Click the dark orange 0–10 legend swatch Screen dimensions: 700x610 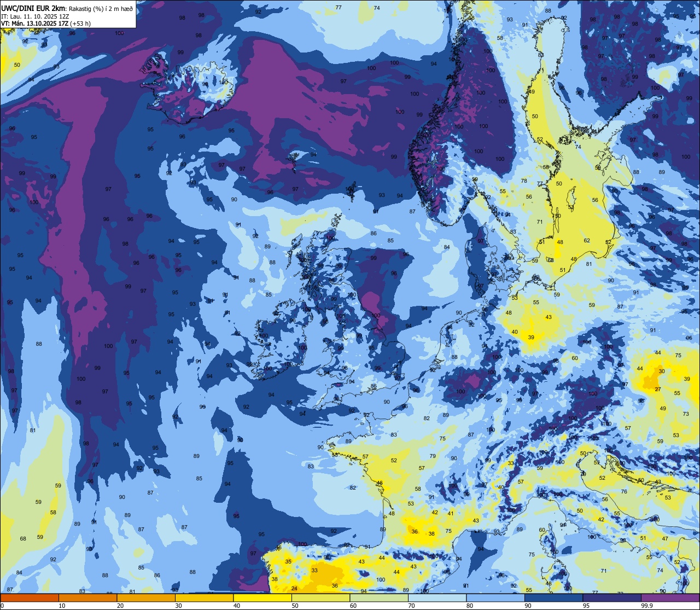[x=30, y=597]
